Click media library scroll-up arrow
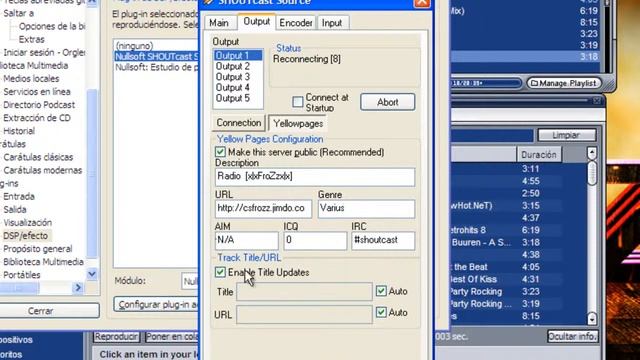 click(x=592, y=153)
